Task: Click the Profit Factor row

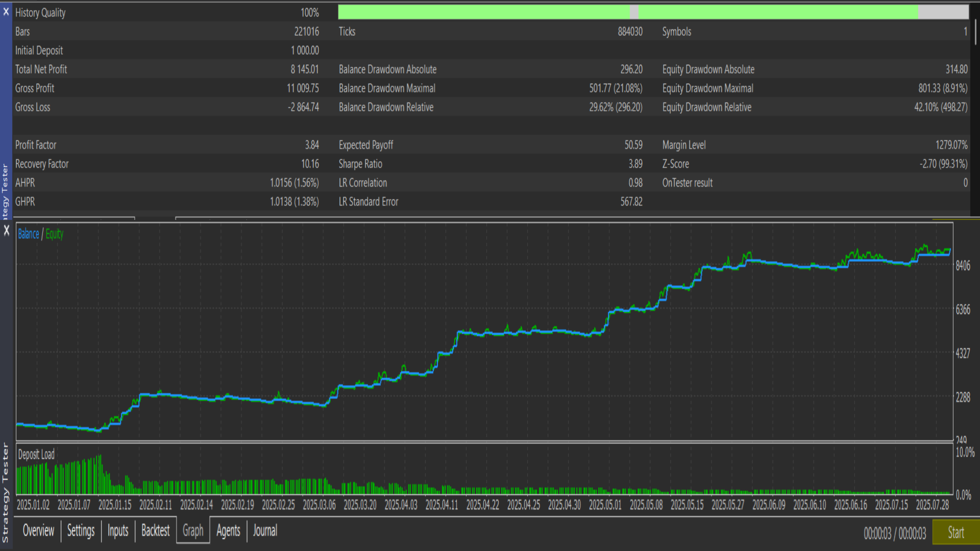Action: (x=36, y=145)
